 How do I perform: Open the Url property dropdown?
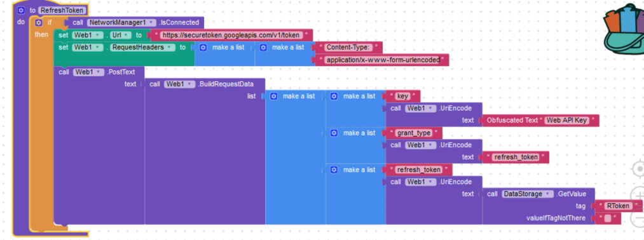(120, 36)
